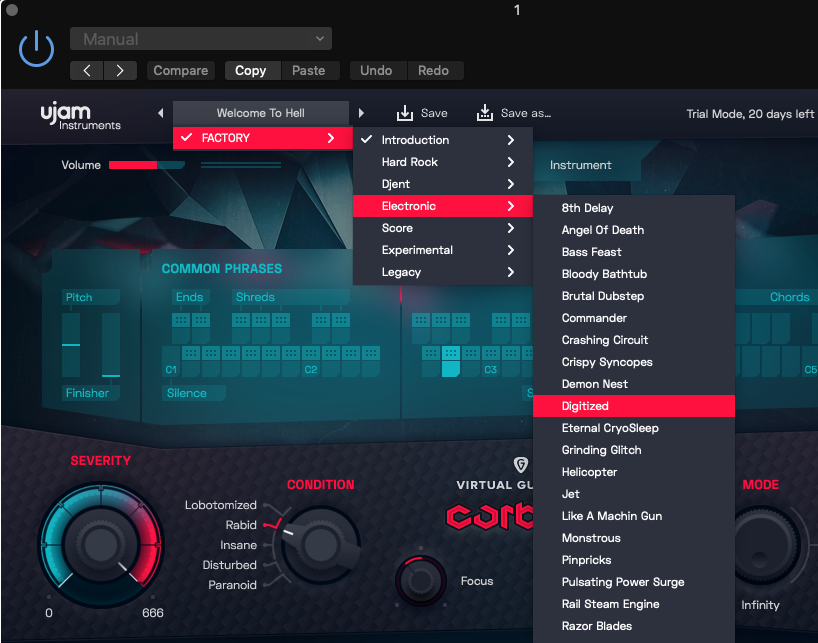Click the Condition rotary selector knob

pos(320,545)
